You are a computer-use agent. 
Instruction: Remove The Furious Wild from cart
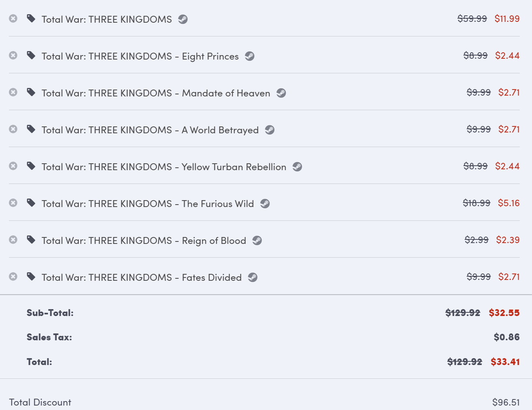[x=13, y=203]
